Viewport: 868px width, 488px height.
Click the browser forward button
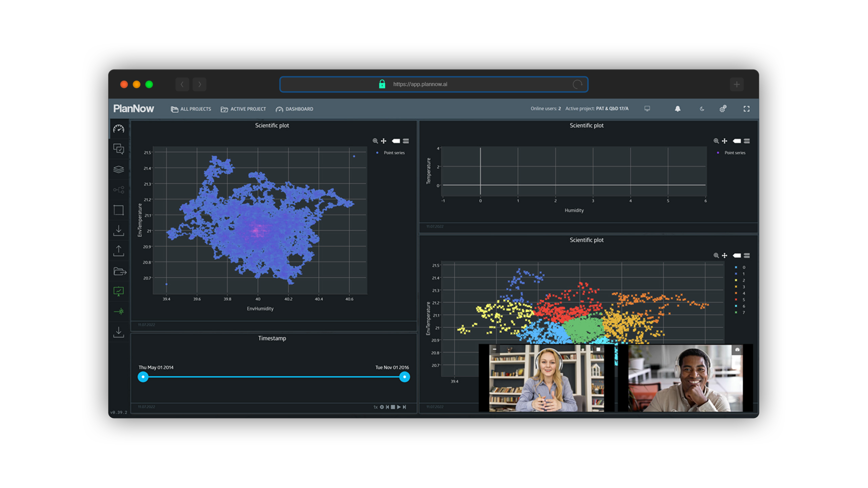coord(199,84)
